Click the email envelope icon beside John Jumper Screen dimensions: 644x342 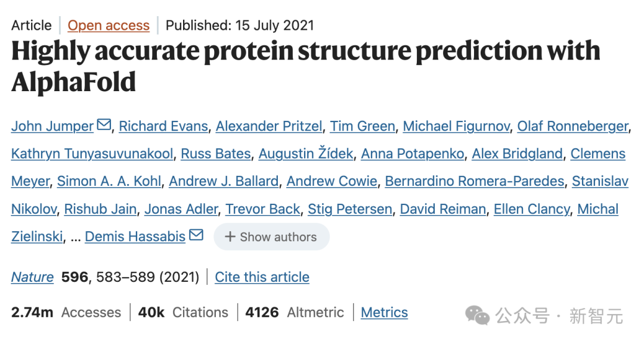point(104,125)
